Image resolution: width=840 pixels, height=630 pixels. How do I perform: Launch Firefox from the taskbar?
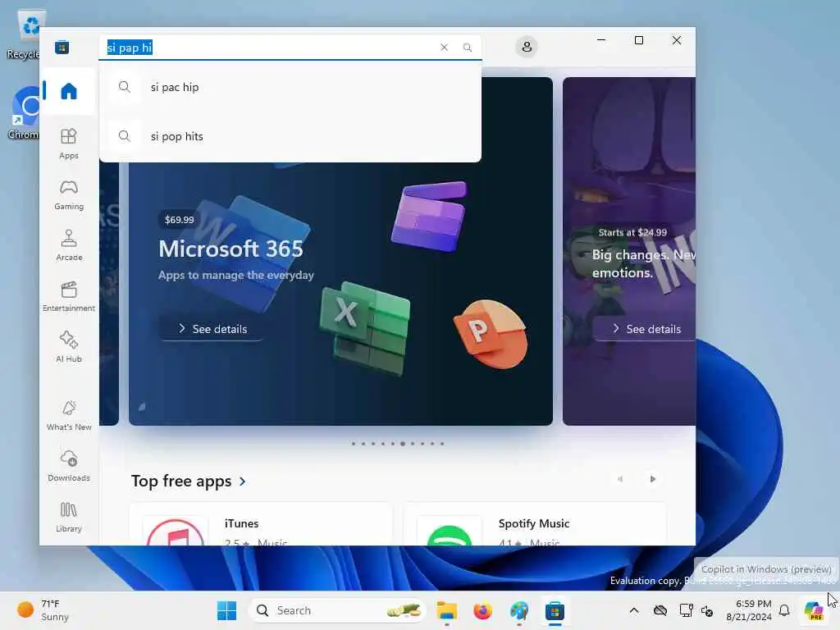pos(482,610)
